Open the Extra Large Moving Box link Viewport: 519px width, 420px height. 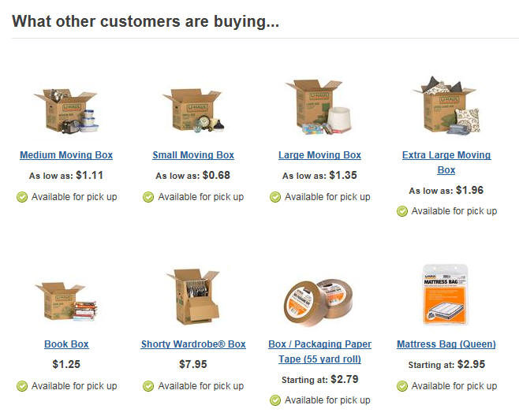446,162
